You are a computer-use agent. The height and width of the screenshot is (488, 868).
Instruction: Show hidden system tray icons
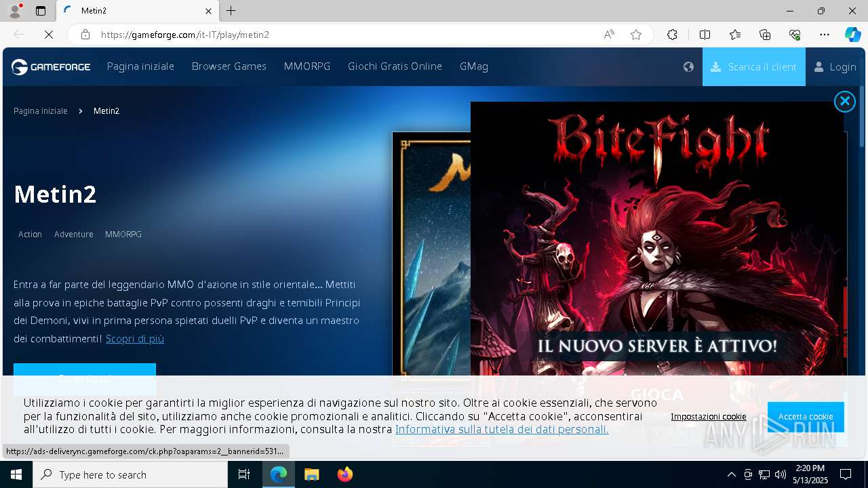(x=731, y=474)
